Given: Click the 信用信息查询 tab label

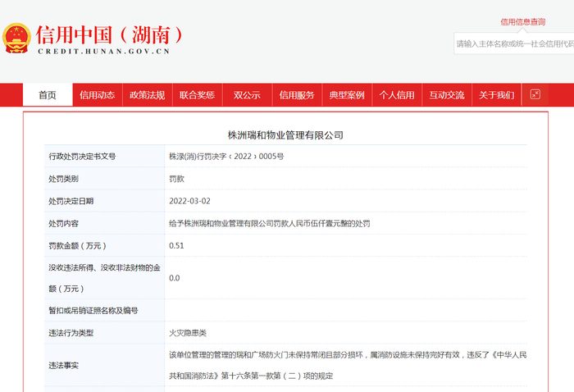Looking at the screenshot, I should click(523, 22).
